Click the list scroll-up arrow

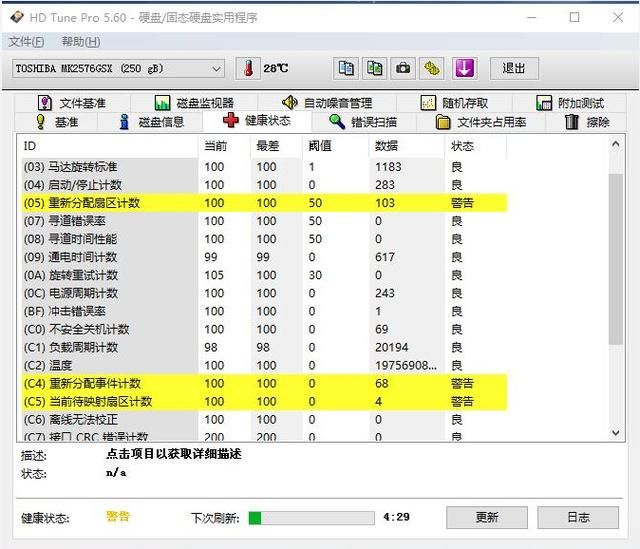pyautogui.click(x=616, y=144)
